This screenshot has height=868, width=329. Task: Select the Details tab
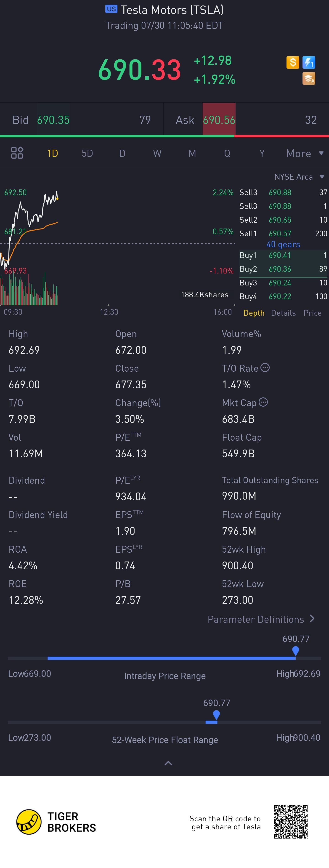284,313
